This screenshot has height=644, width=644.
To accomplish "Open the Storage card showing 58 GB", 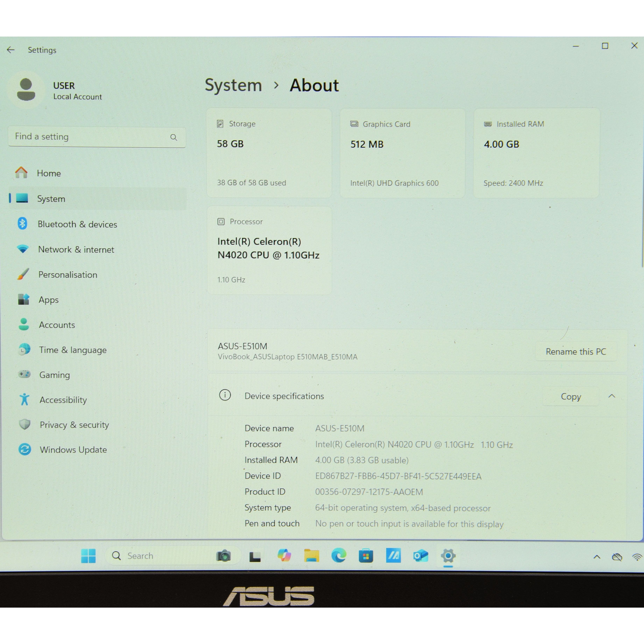I will click(x=269, y=153).
